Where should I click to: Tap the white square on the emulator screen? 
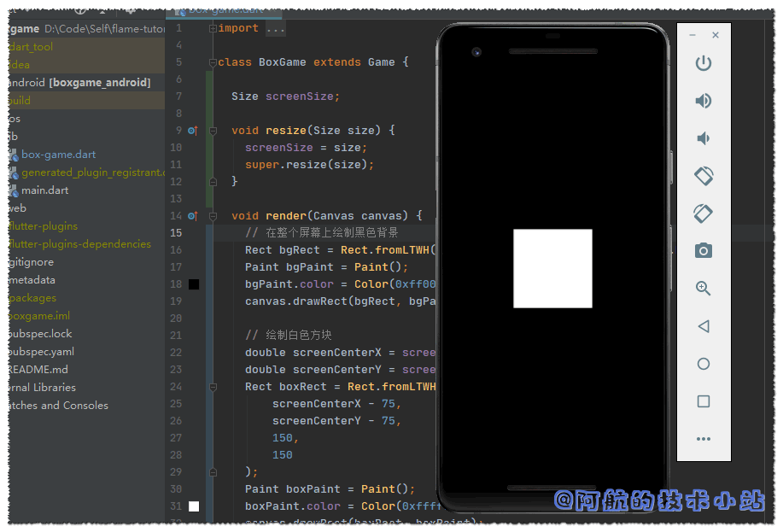click(x=552, y=268)
